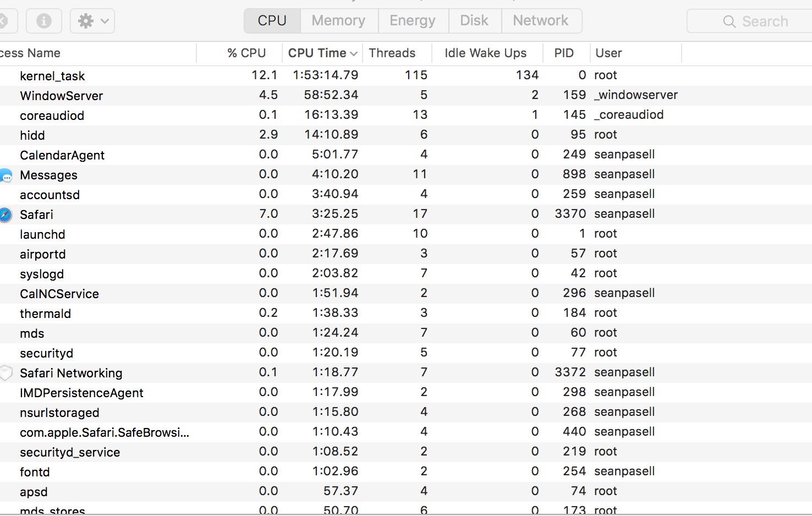Select the accountsd process
This screenshot has width=812, height=516.
tap(50, 195)
